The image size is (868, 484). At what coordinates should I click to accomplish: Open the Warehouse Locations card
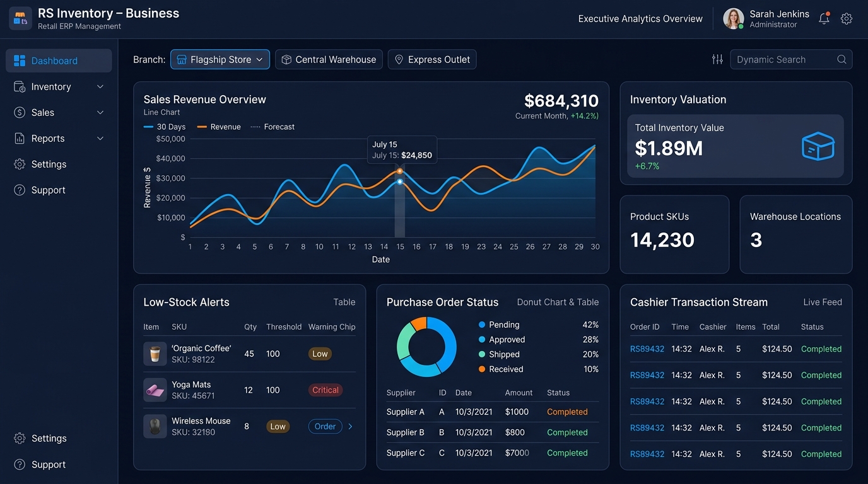[795, 234]
